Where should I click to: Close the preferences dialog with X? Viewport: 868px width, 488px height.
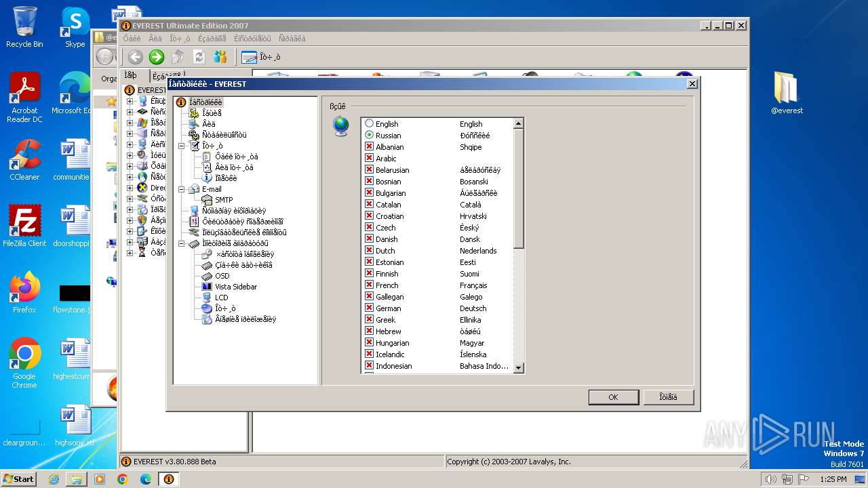pos(692,84)
